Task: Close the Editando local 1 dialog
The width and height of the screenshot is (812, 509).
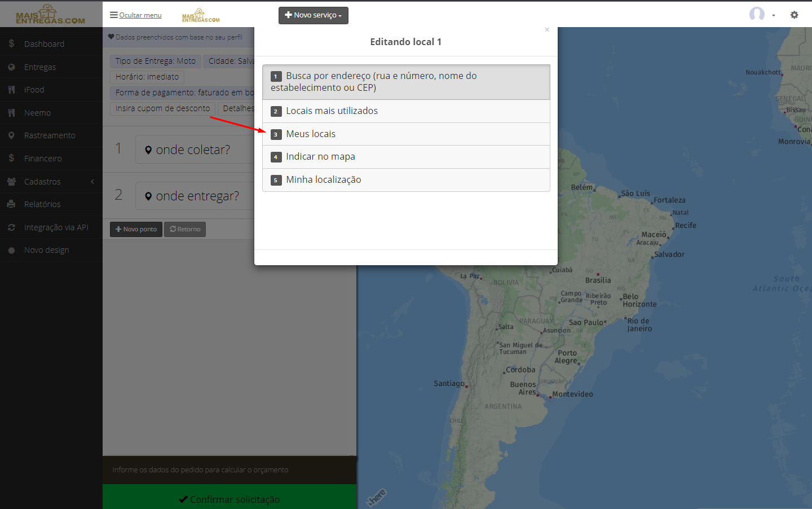Action: click(x=547, y=30)
